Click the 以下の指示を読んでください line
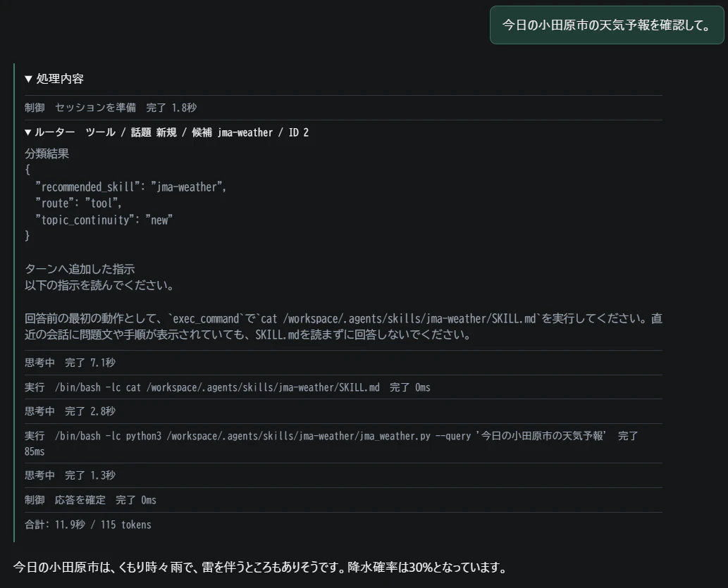 click(x=100, y=285)
